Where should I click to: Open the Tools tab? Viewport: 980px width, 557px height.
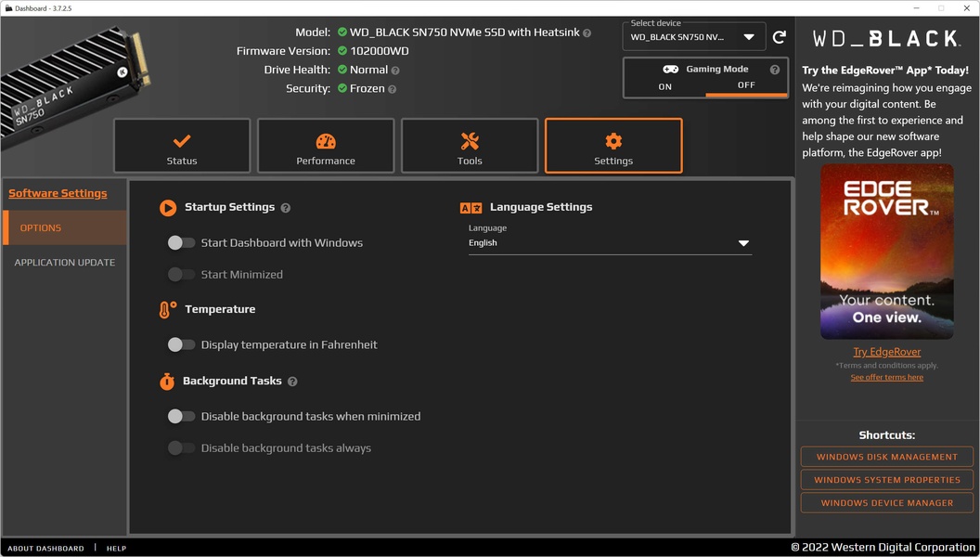[470, 146]
